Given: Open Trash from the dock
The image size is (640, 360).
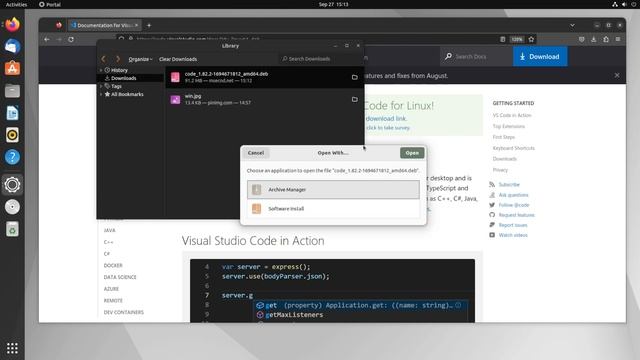Looking at the screenshot, I should 12,229.
